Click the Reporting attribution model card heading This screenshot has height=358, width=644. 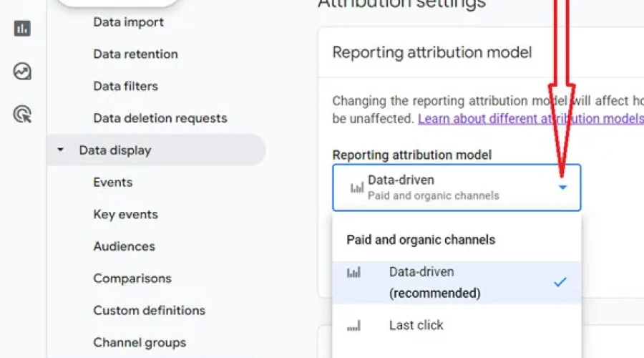(432, 52)
